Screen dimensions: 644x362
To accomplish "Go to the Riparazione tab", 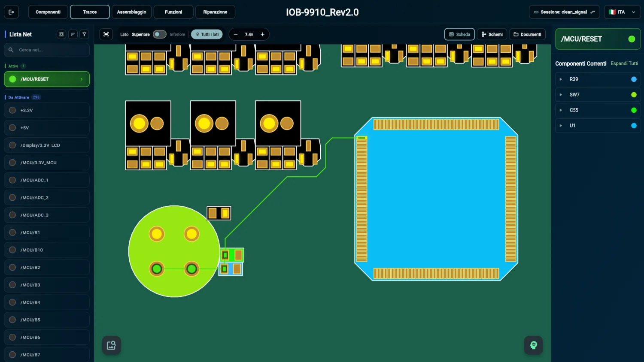I will point(215,12).
